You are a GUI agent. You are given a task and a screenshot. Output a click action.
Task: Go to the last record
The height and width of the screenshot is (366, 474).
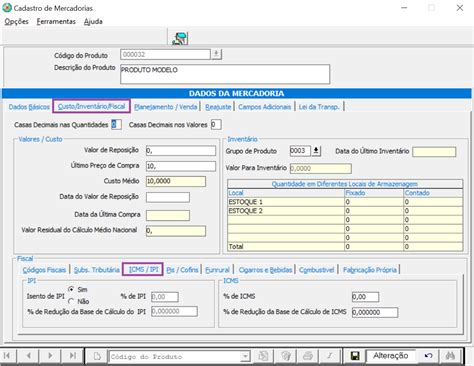click(x=72, y=356)
